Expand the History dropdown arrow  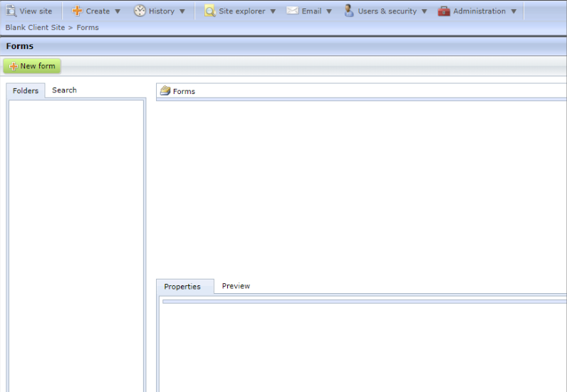(x=182, y=11)
